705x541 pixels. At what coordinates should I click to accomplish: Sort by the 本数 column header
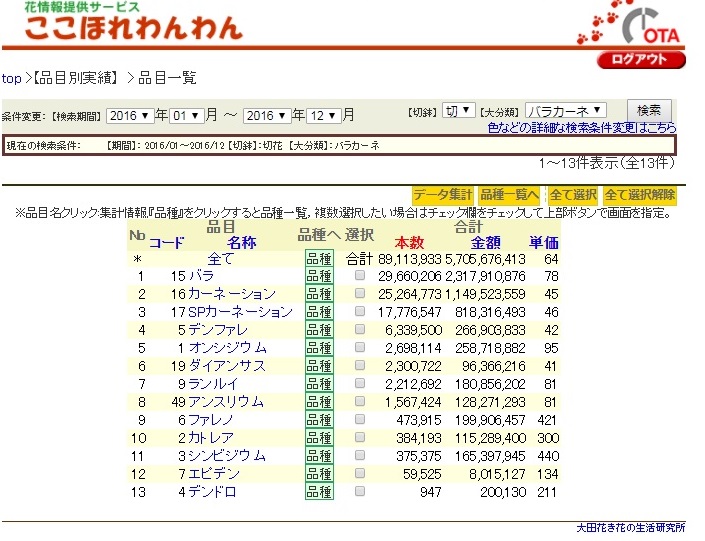(x=409, y=243)
